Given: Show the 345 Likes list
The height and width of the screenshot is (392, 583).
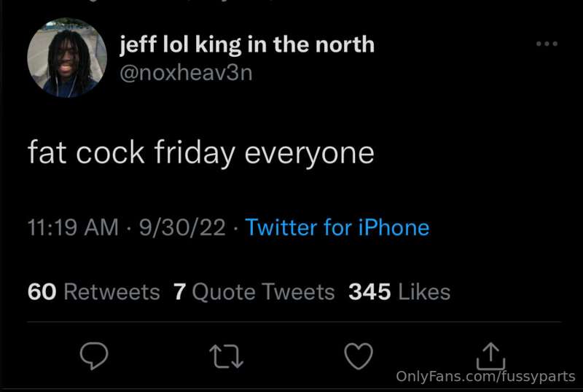Looking at the screenshot, I should click(399, 292).
